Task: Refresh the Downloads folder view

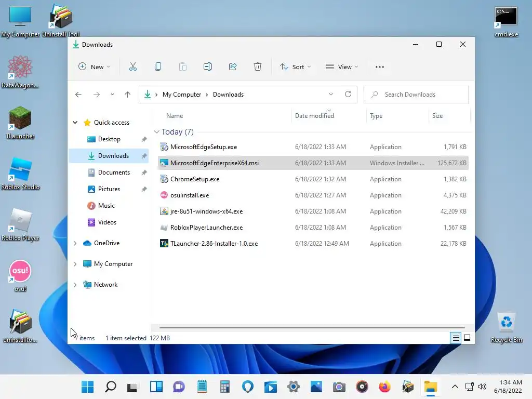Action: coord(348,95)
